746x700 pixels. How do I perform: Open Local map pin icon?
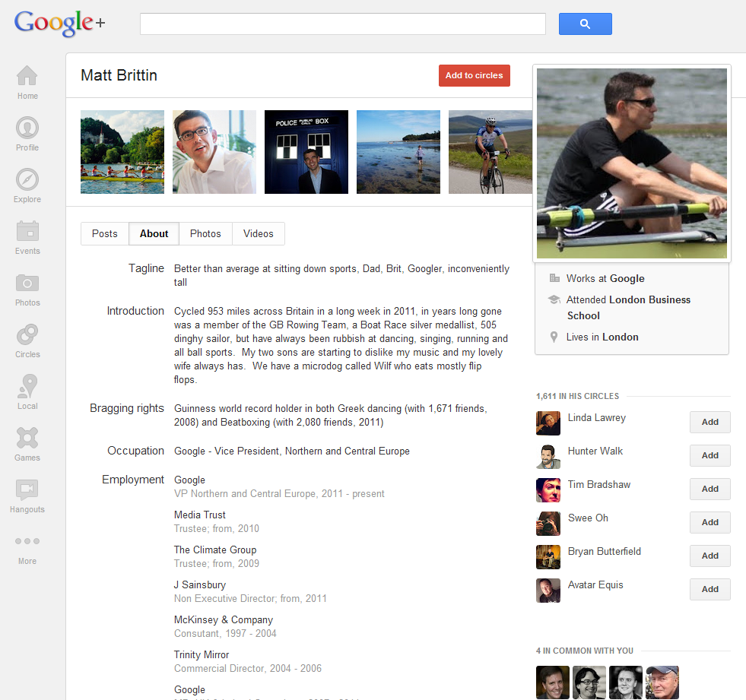[27, 385]
